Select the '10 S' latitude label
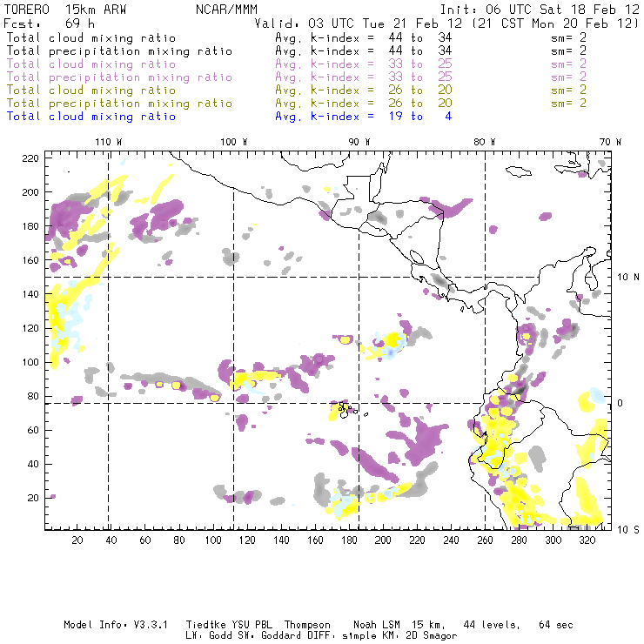The height and width of the screenshot is (644, 644). click(628, 530)
